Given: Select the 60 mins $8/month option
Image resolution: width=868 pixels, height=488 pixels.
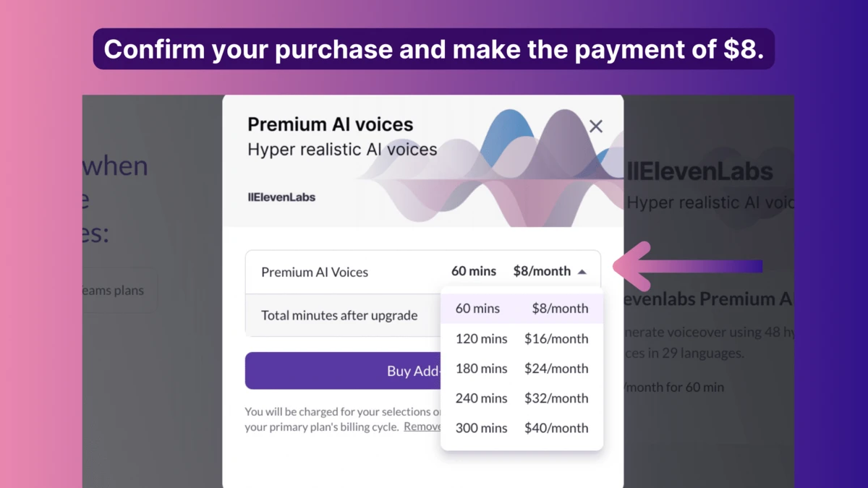Looking at the screenshot, I should pyautogui.click(x=522, y=309).
